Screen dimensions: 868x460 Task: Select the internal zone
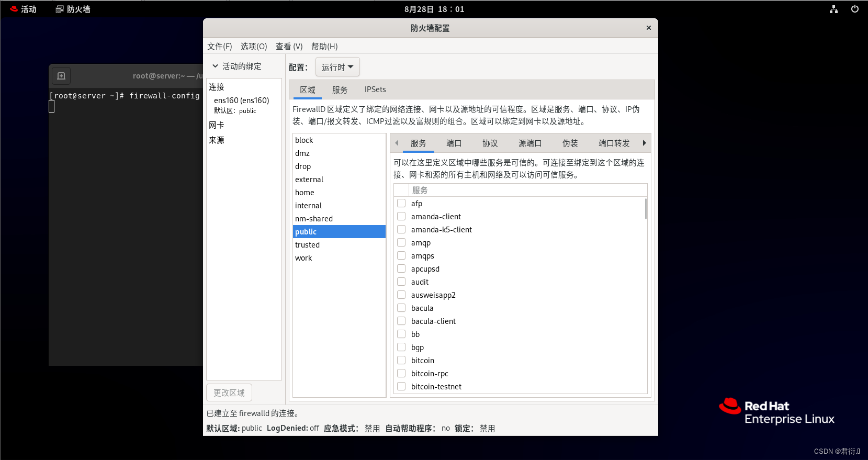click(339, 206)
